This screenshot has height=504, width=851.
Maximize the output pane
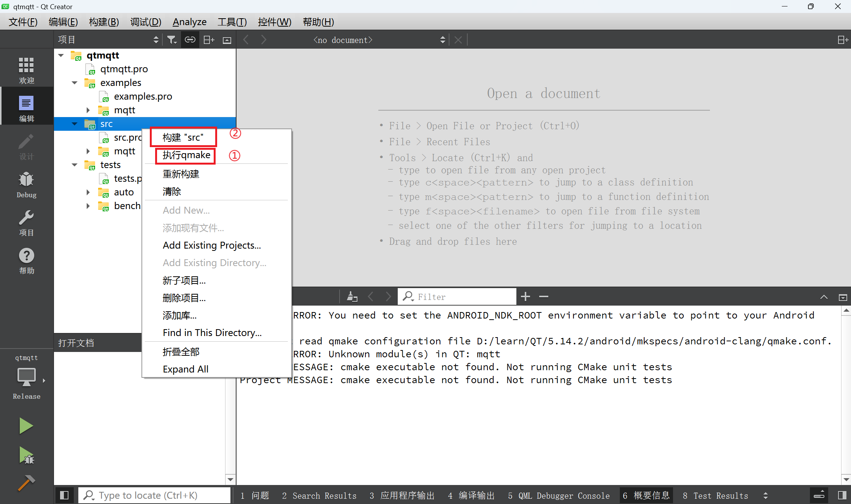tap(843, 297)
